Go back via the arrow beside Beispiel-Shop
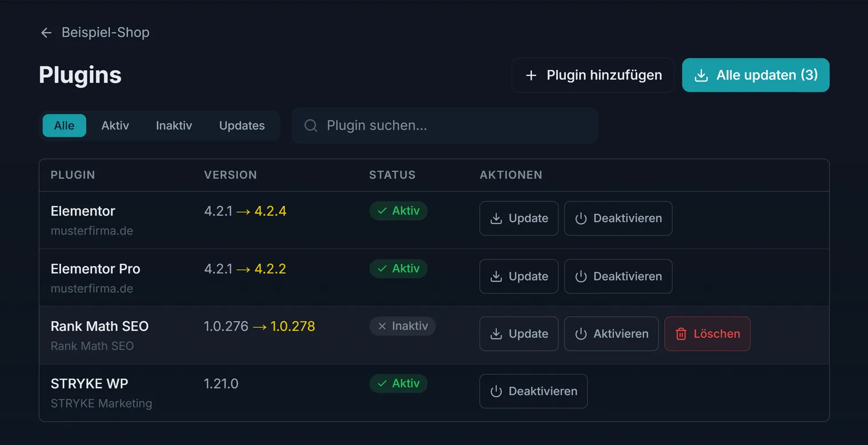Screen dimensions: 868x445 coord(46,33)
